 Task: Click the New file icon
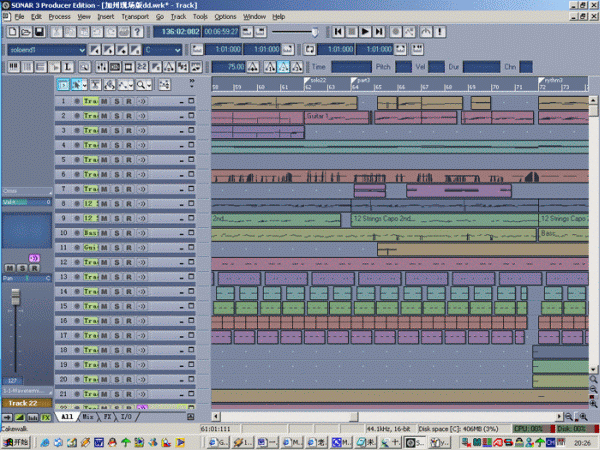pyautogui.click(x=12, y=32)
